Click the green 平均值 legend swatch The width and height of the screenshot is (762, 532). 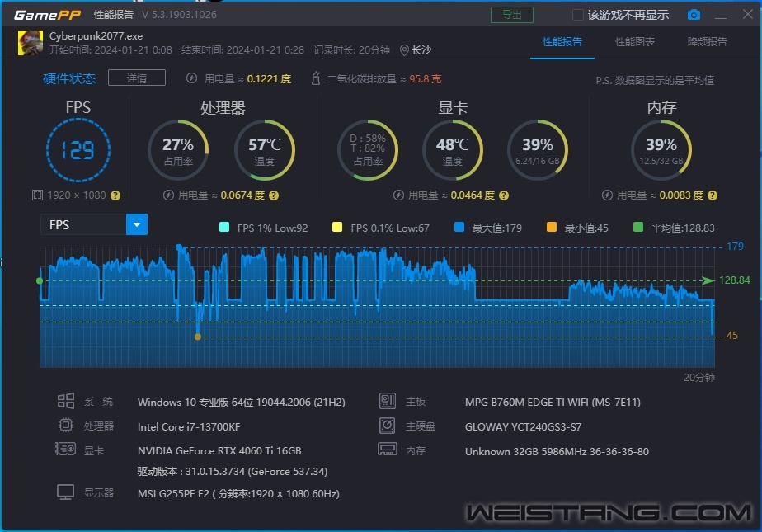[x=638, y=227]
